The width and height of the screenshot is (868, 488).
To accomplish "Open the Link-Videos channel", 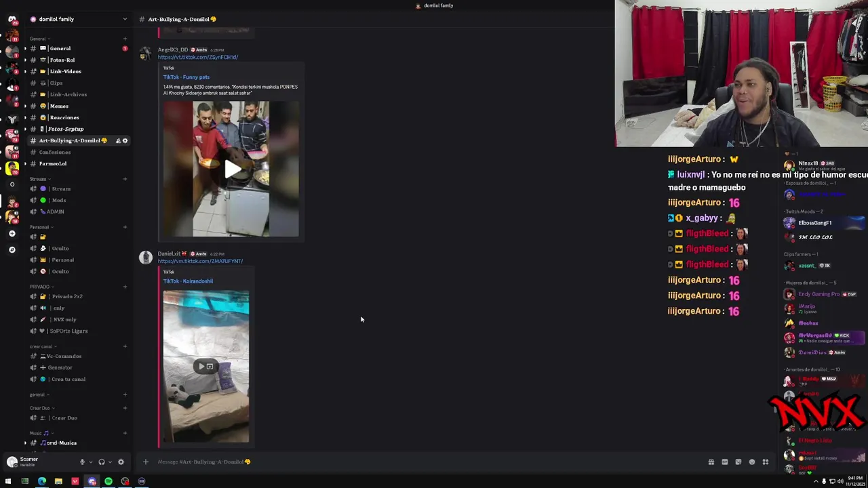I will tap(77, 71).
